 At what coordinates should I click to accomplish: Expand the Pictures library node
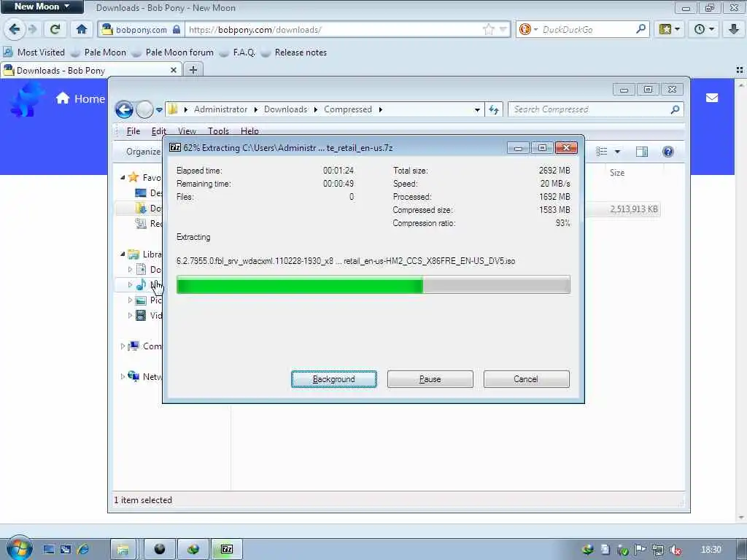(x=130, y=300)
